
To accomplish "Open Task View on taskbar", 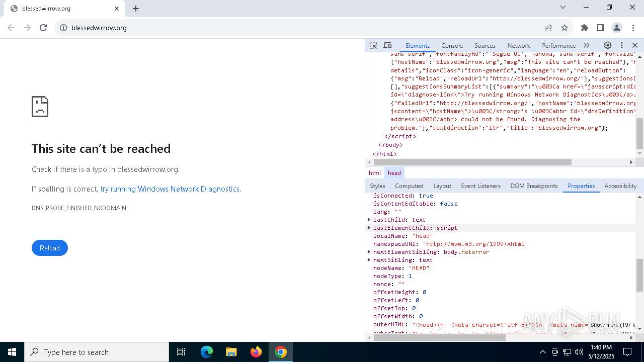I will (x=181, y=352).
